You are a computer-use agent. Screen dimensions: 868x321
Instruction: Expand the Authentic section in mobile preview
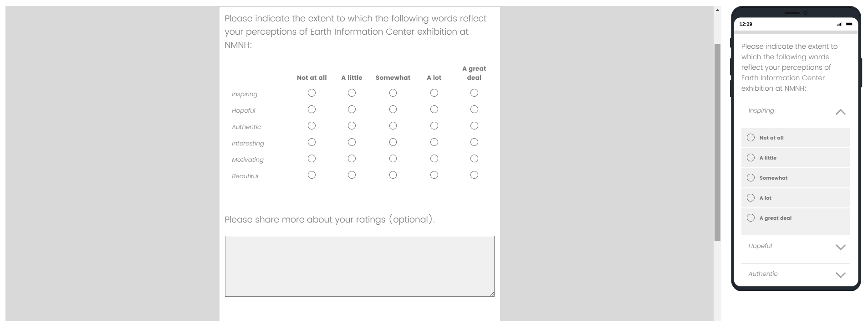click(x=840, y=274)
